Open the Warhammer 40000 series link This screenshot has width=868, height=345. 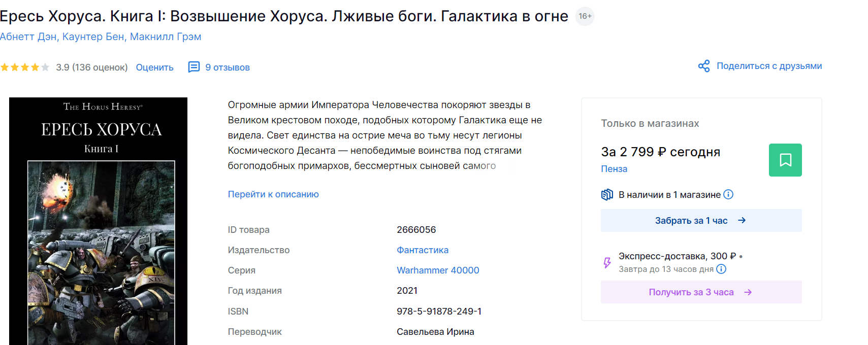[438, 270]
